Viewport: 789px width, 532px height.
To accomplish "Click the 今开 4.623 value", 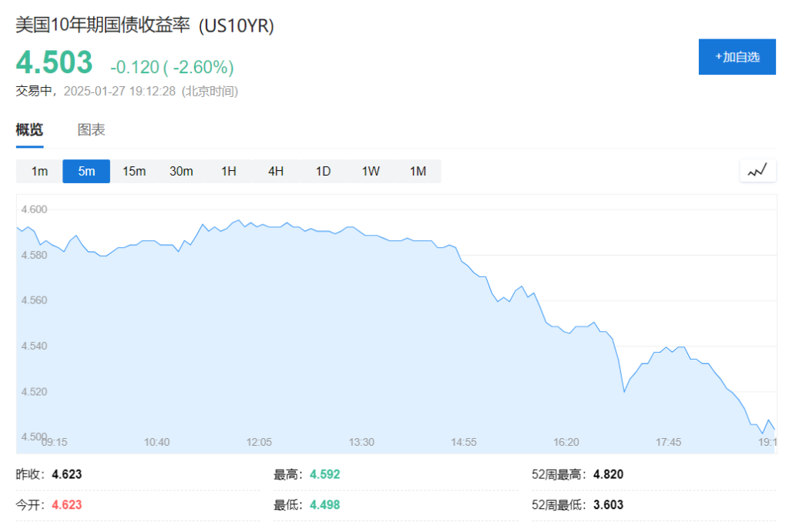I will 66,504.
